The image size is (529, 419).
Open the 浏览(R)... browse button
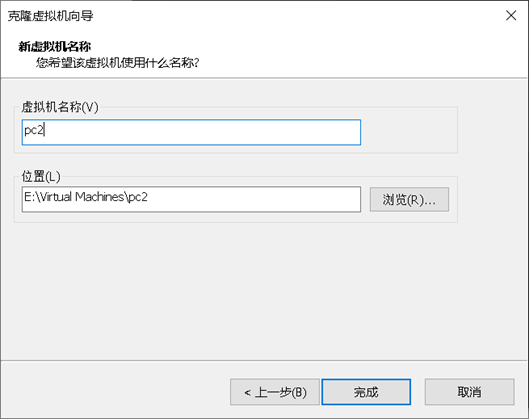point(409,200)
